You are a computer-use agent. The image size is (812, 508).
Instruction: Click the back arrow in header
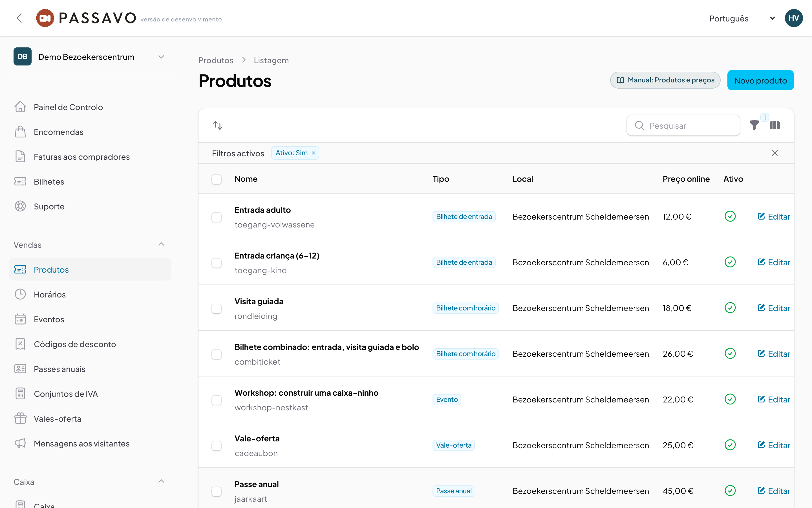tap(19, 18)
